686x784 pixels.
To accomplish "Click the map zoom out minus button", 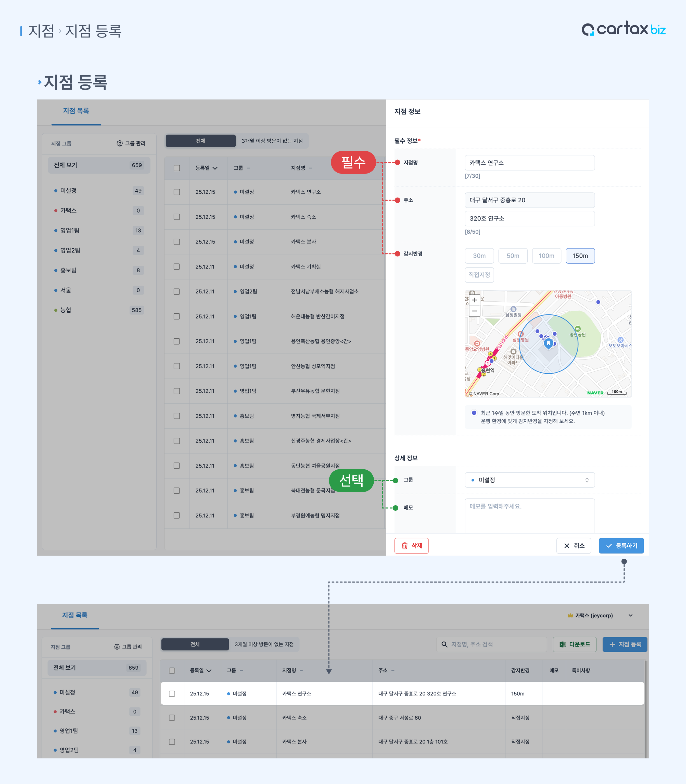I will coord(474,311).
